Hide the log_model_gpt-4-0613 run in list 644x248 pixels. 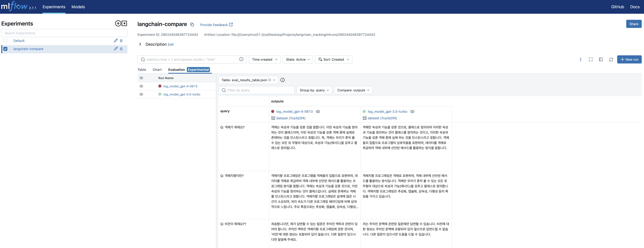point(141,86)
